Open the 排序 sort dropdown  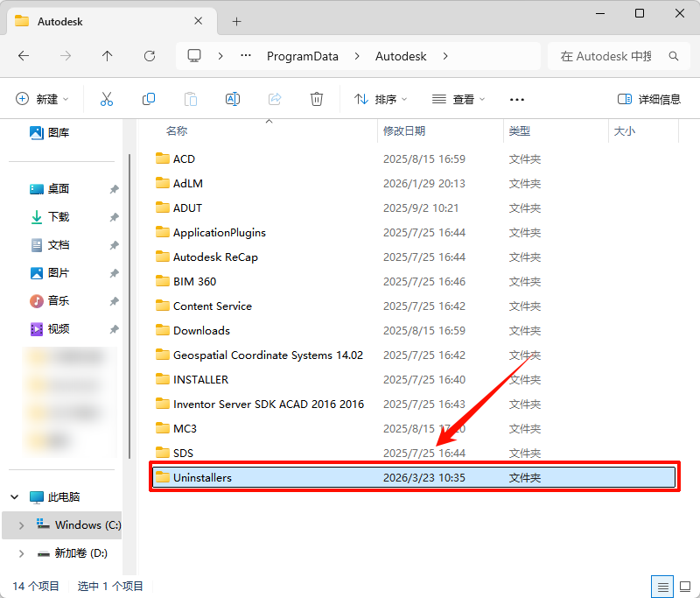(x=380, y=99)
